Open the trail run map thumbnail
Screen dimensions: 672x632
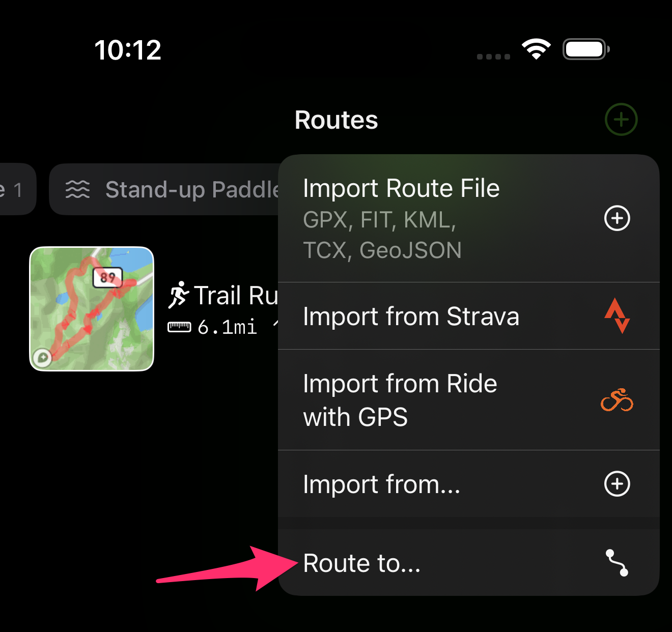[x=92, y=309]
